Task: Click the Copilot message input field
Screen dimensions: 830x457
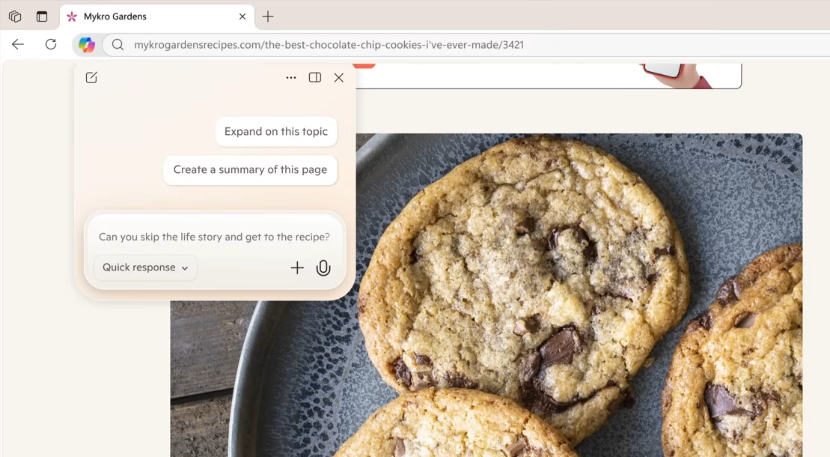Action: tap(214, 237)
